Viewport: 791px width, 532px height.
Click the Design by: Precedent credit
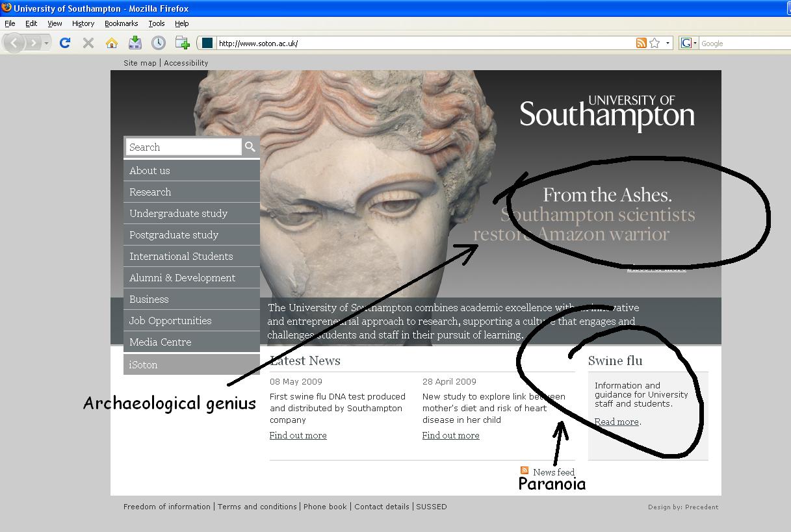[683, 507]
